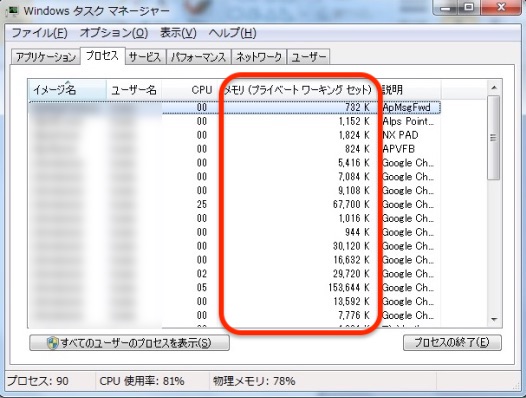Click the CPU value 25 cell
The image size is (526, 398).
point(202,204)
